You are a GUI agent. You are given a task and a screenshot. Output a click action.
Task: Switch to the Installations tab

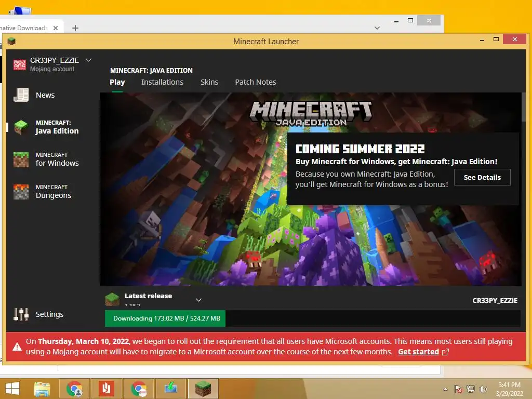(162, 82)
